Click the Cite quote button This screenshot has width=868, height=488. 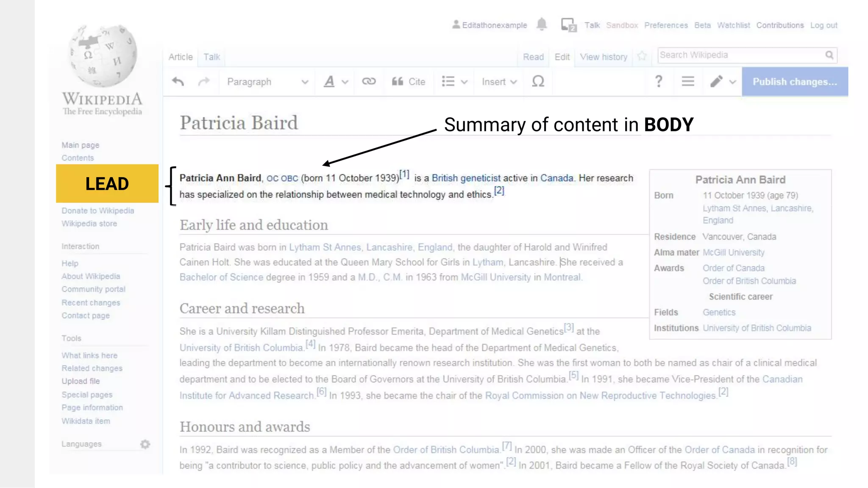408,81
